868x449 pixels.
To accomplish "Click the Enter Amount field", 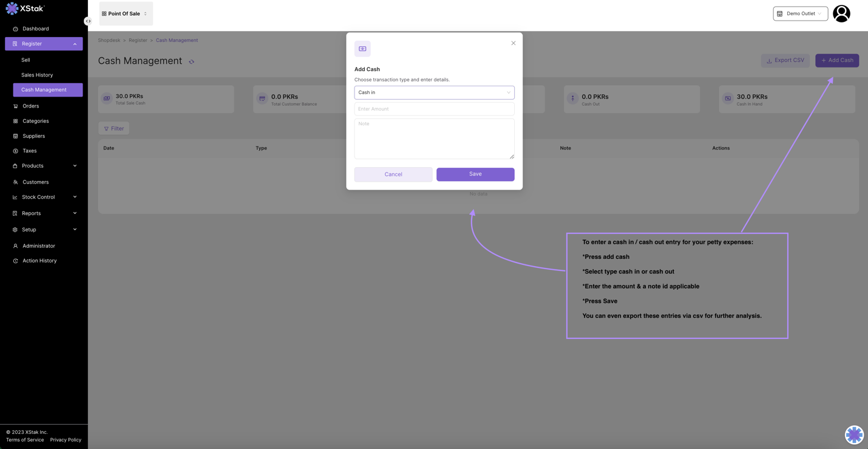I will (x=434, y=109).
